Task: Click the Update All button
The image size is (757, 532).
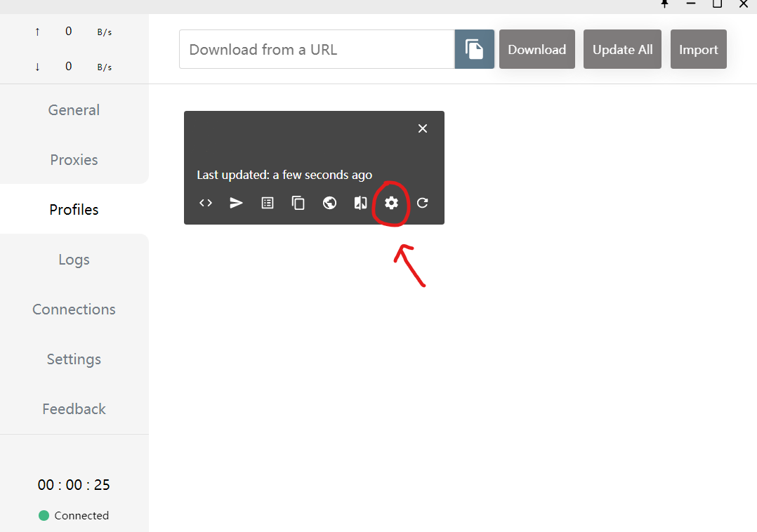Action: point(622,49)
